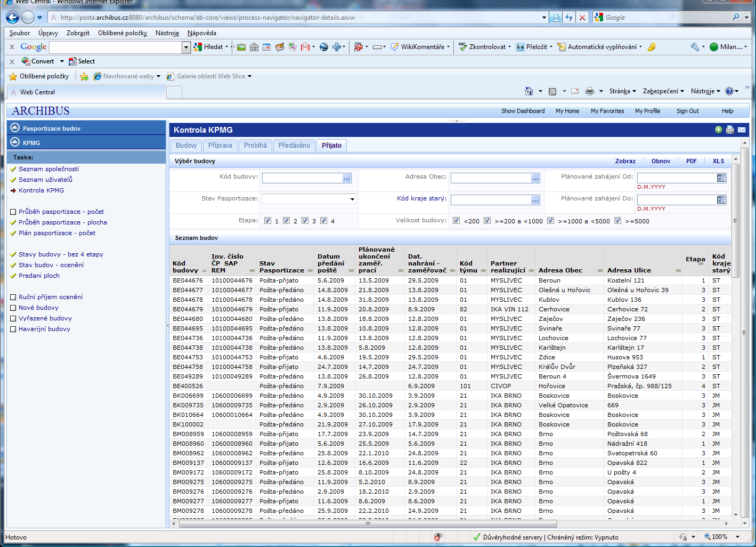Open calendar picker for Plánované zahájení Od
Image resolution: width=756 pixels, height=547 pixels.
tap(721, 178)
